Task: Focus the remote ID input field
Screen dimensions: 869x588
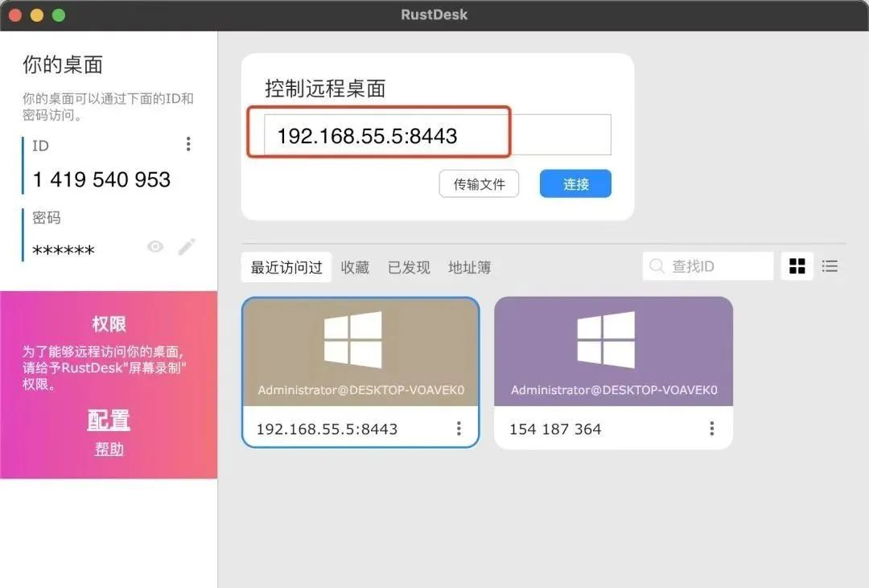Action: pos(438,134)
